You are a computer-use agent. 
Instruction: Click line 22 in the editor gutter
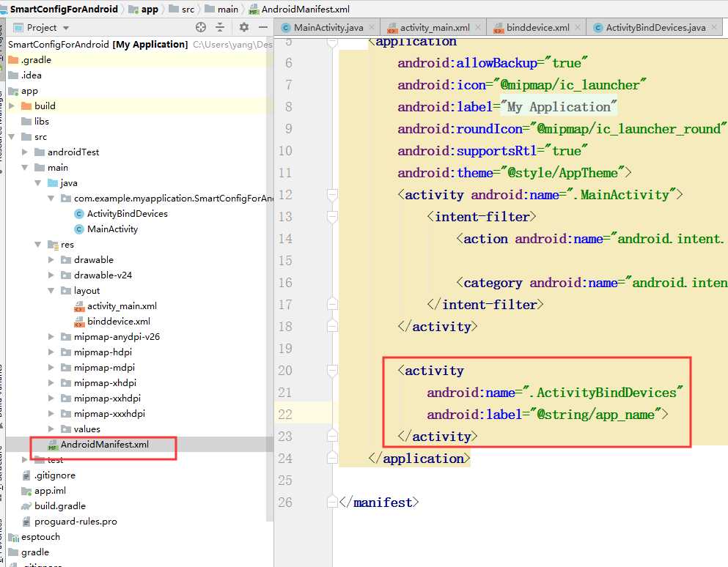coord(285,414)
